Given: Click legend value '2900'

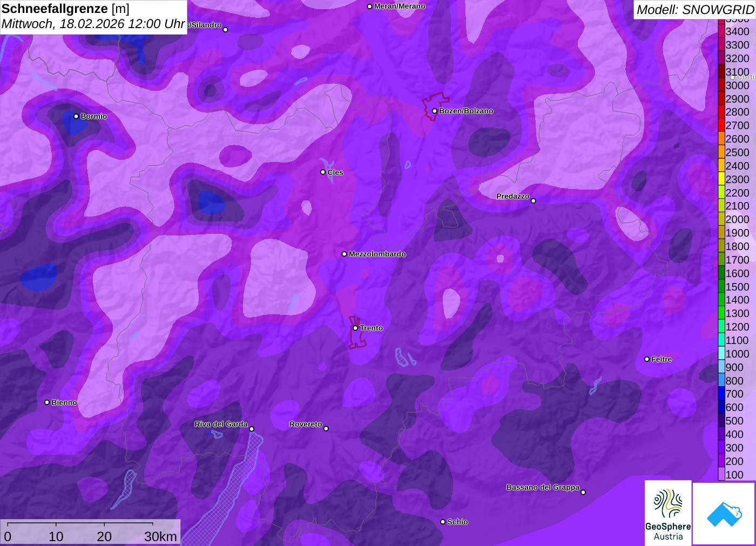Looking at the screenshot, I should point(738,99).
